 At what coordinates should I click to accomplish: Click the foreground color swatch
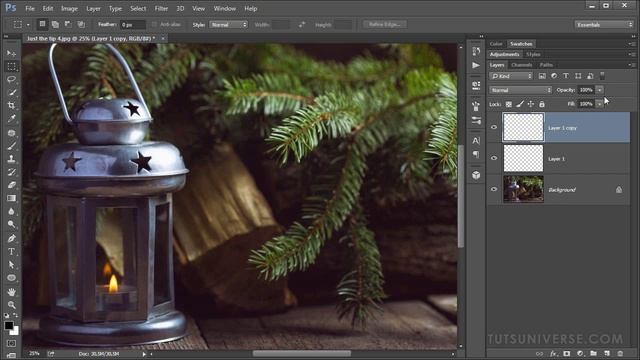[9, 325]
